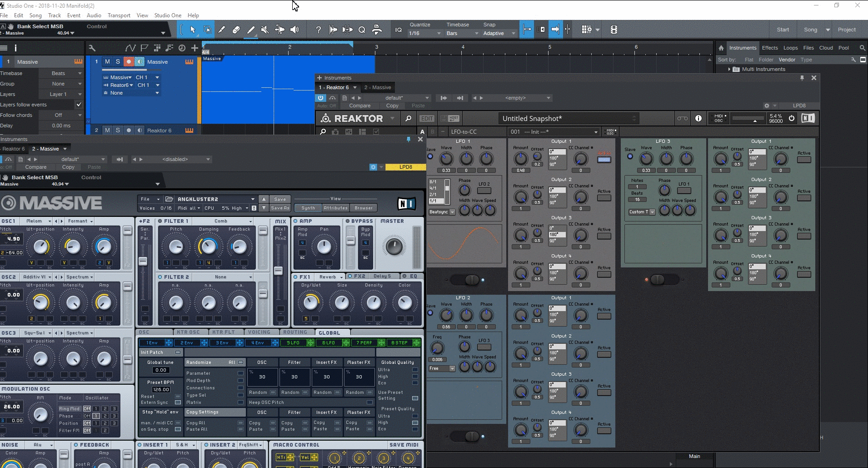
Task: Click the browser search magnifier icon
Action: (862, 48)
